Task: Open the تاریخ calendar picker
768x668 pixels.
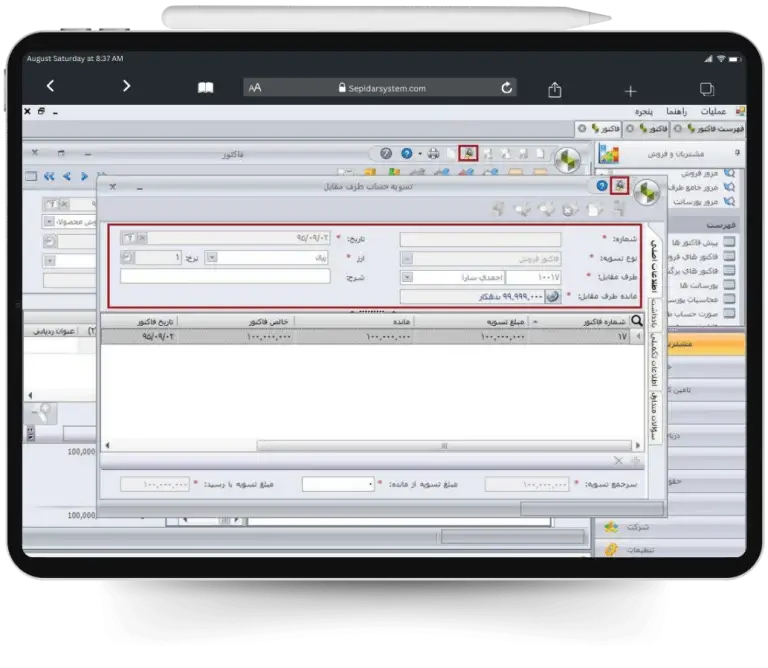Action: point(129,238)
